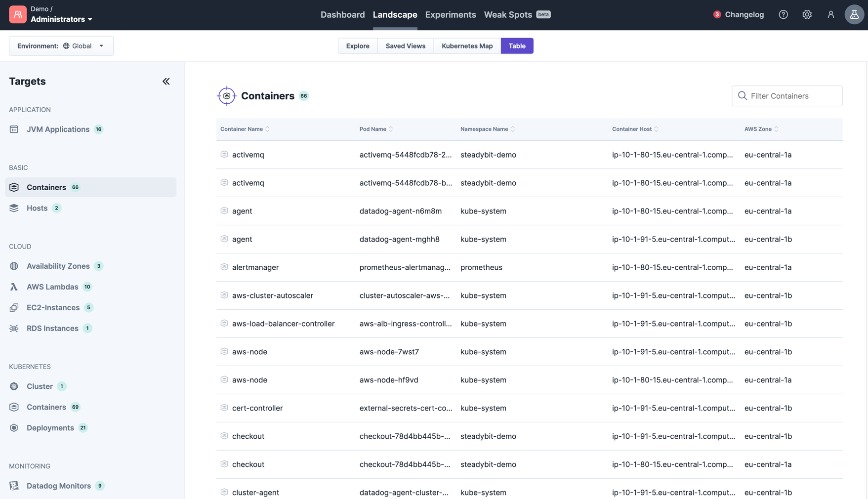Click the Datadog Monitors icon
This screenshot has width=868, height=499.
tap(14, 486)
